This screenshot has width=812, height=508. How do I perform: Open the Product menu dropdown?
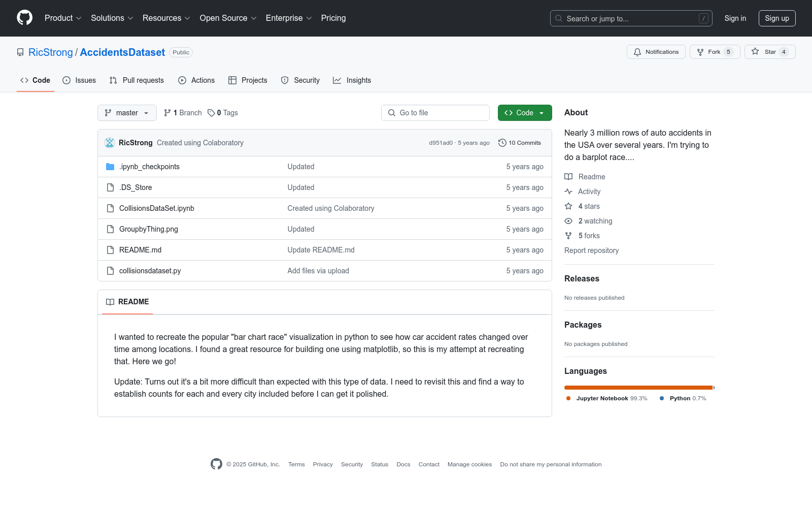(63, 18)
